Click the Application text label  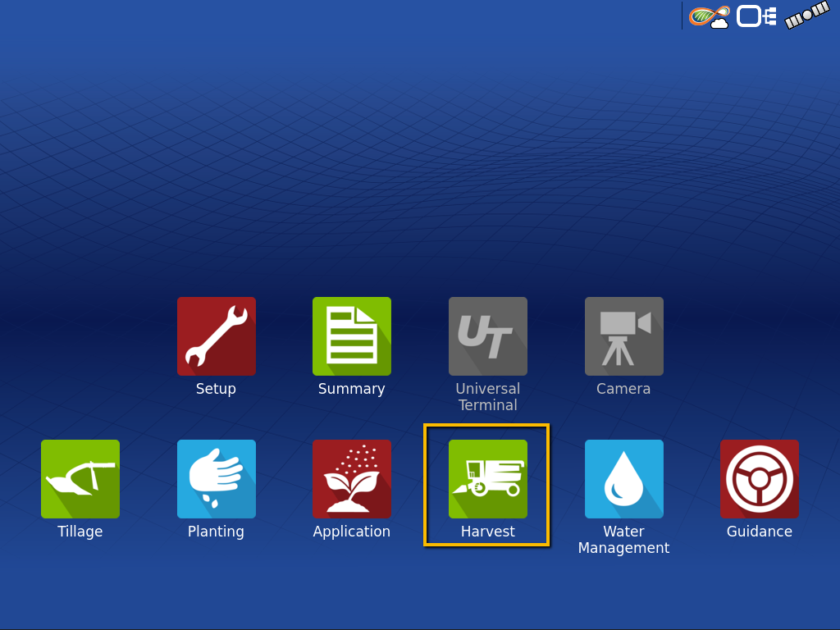[x=351, y=532]
